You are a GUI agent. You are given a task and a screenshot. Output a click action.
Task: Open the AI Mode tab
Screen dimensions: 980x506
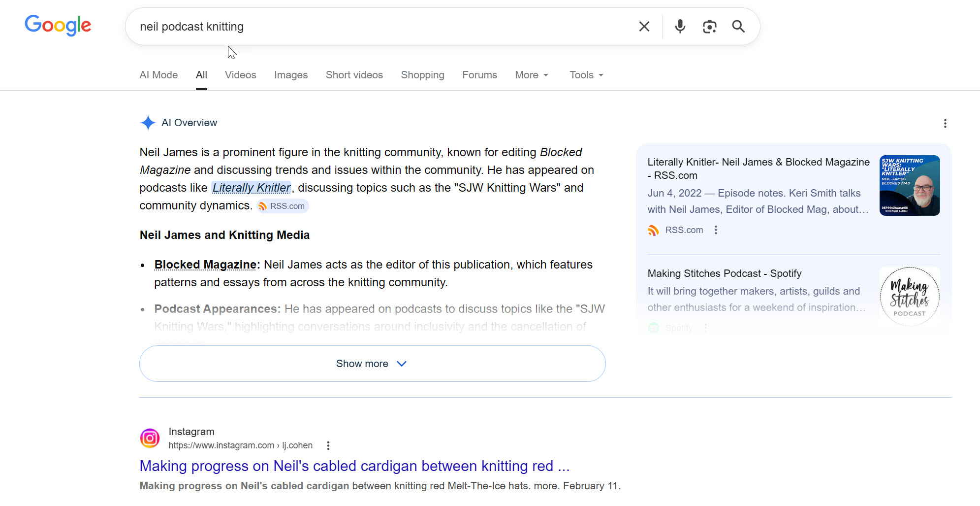[x=158, y=75]
